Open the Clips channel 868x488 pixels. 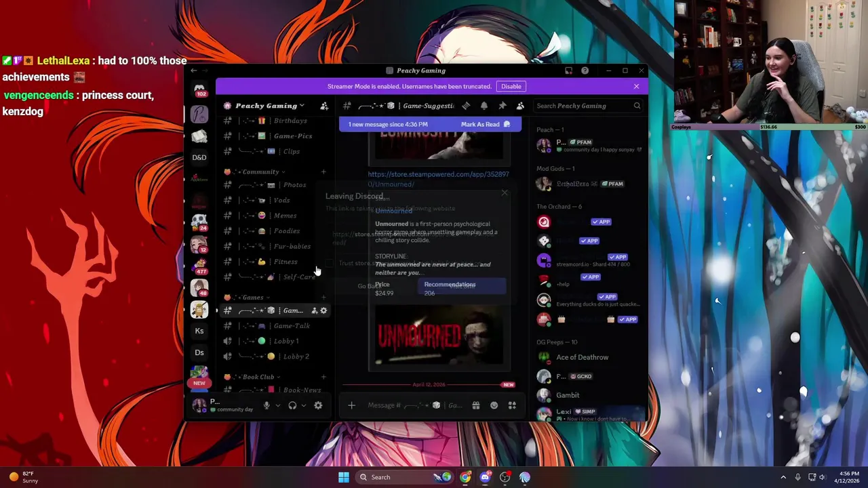pos(275,151)
